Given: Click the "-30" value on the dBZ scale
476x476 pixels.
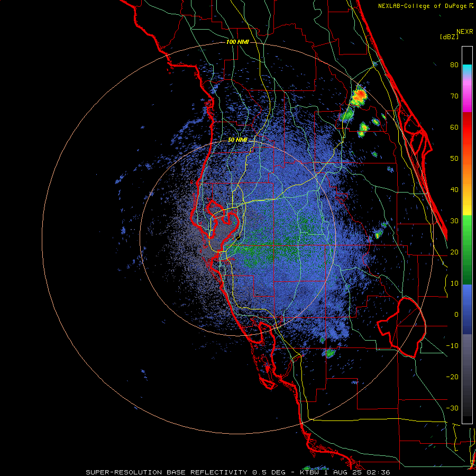Looking at the screenshot, I should 452,408.
